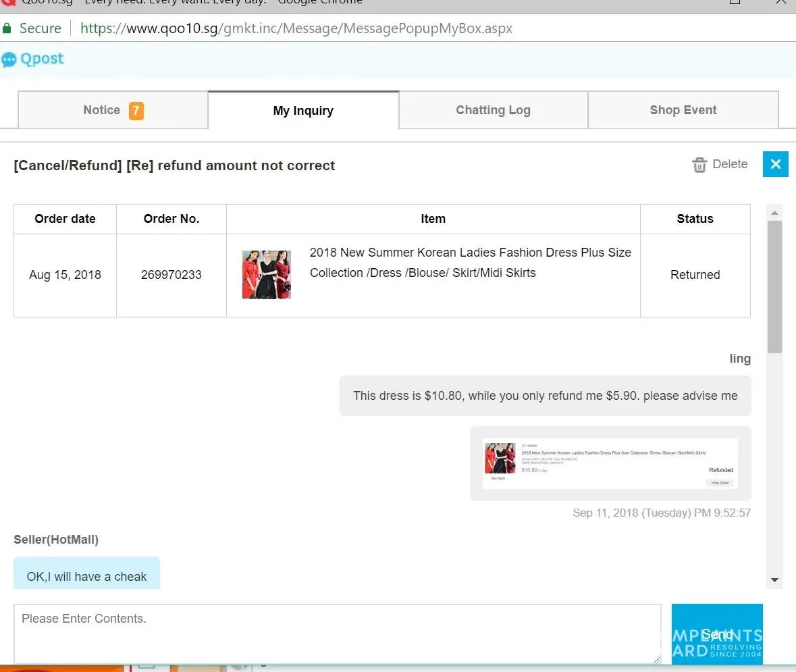Click the vertical scrollbar thumb
Viewport: 796px width, 672px height.
pos(774,287)
